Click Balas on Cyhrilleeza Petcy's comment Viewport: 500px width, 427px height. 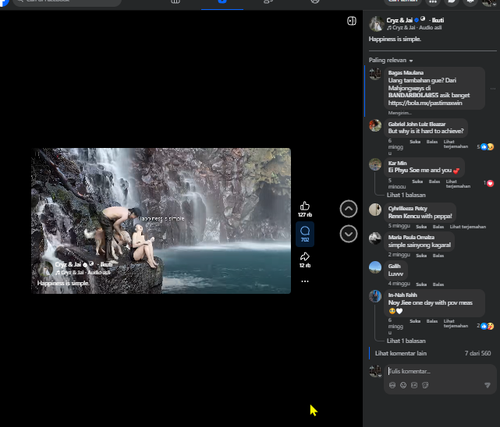pyautogui.click(x=438, y=227)
